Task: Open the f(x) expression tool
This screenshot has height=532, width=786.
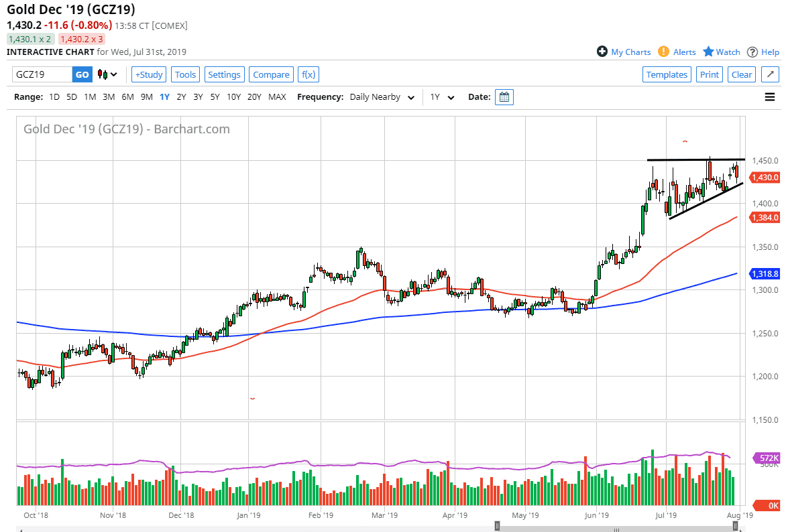Action: pyautogui.click(x=308, y=74)
